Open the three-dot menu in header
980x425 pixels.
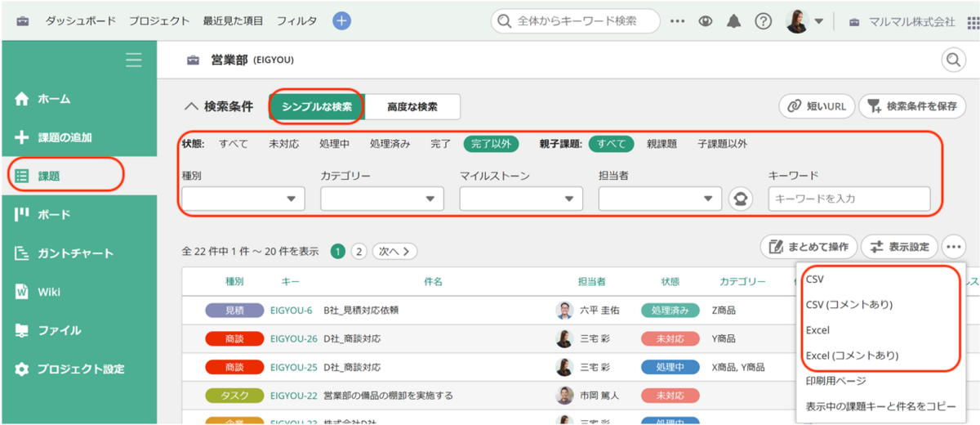coord(677,22)
